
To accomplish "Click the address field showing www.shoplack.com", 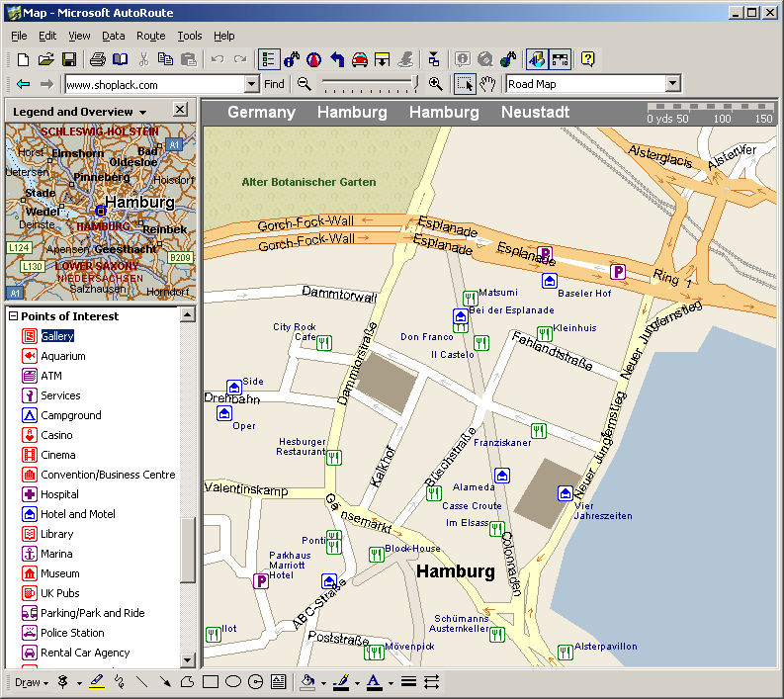I will point(155,84).
